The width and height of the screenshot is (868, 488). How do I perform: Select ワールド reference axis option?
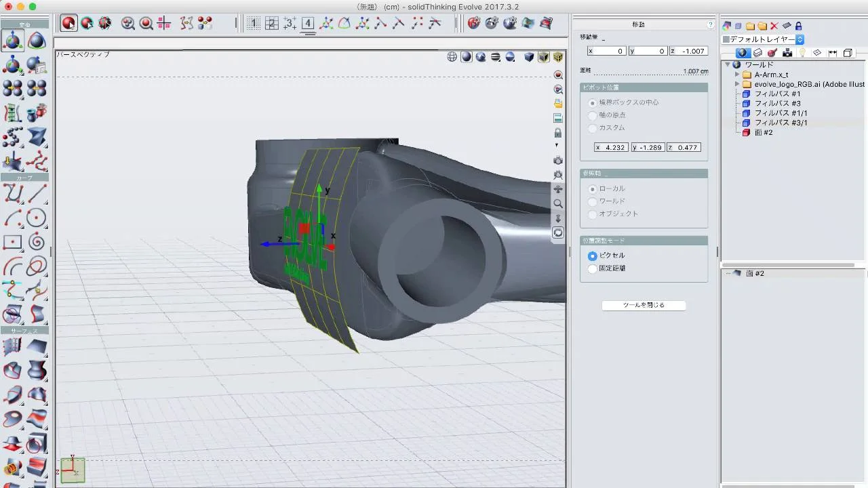[593, 201]
